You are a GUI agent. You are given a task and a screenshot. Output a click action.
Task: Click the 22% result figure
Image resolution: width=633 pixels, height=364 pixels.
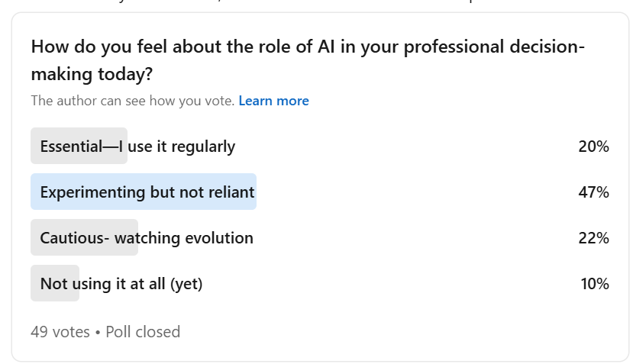pyautogui.click(x=593, y=238)
